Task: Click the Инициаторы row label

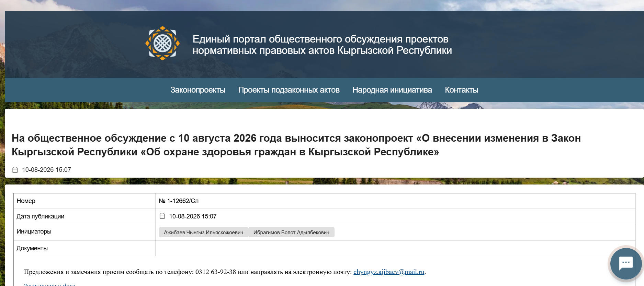Action: [34, 231]
